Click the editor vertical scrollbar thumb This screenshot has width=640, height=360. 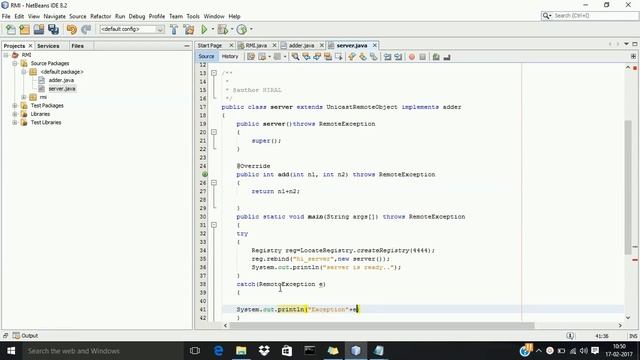pyautogui.click(x=628, y=188)
